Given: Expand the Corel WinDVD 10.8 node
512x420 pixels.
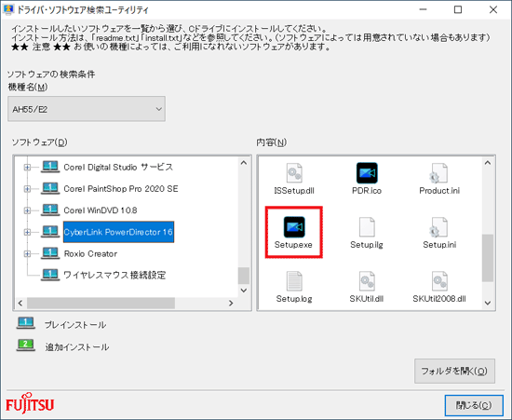Looking at the screenshot, I should coord(27,210).
